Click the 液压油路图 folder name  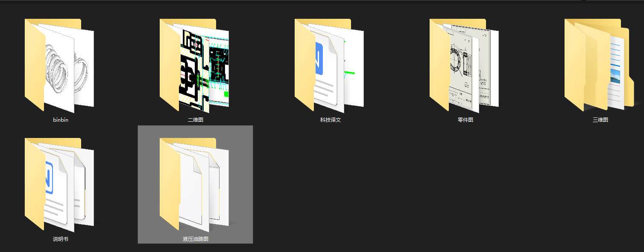pyautogui.click(x=196, y=239)
